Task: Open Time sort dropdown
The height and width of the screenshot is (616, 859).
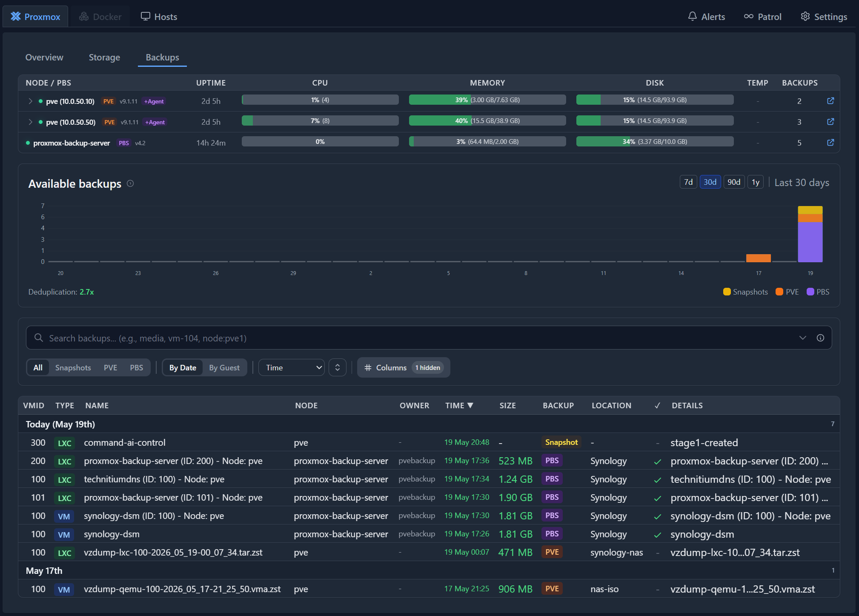Action: [292, 367]
